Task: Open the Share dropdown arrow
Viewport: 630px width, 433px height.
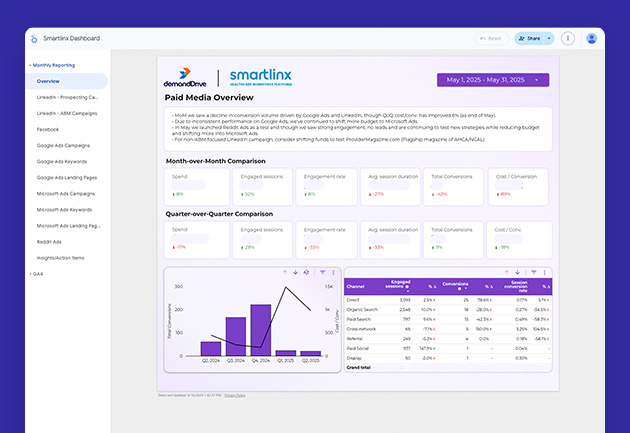Action: coord(549,39)
